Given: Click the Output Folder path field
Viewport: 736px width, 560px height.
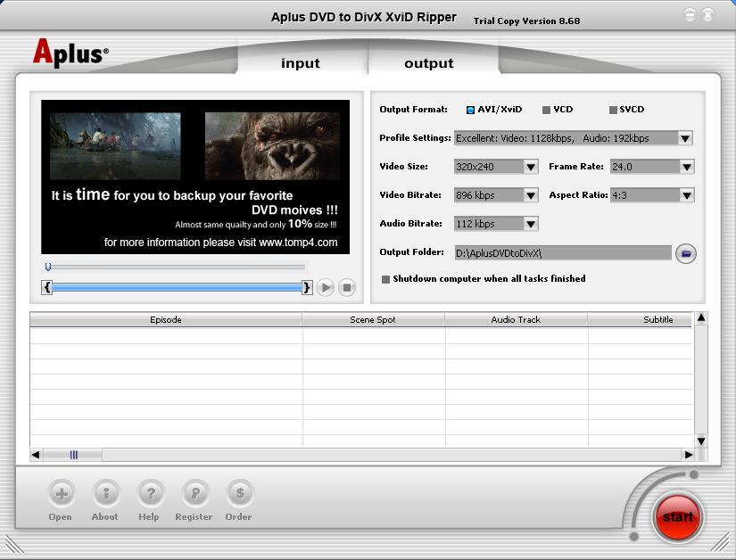Looking at the screenshot, I should [x=563, y=253].
